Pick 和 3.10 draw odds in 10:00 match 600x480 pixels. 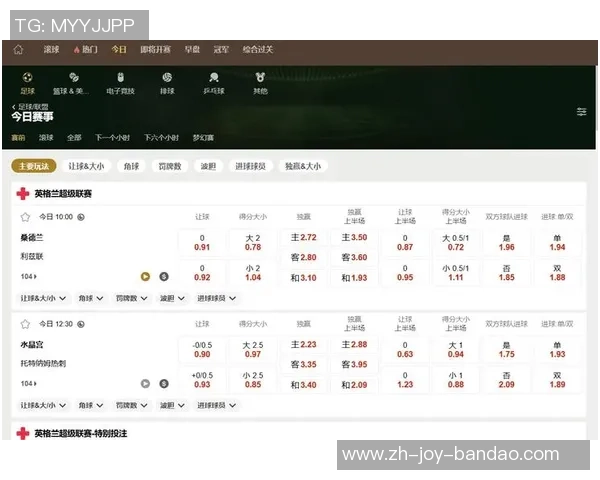pyautogui.click(x=304, y=278)
